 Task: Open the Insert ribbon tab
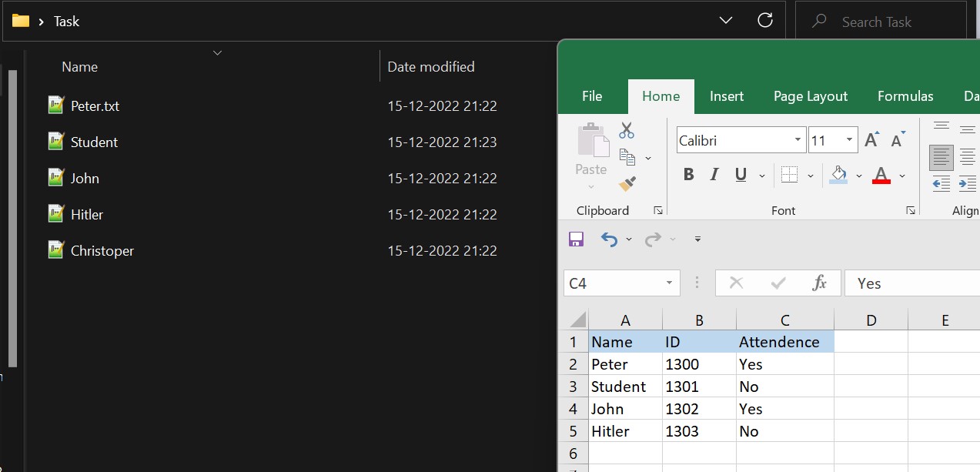click(x=726, y=96)
